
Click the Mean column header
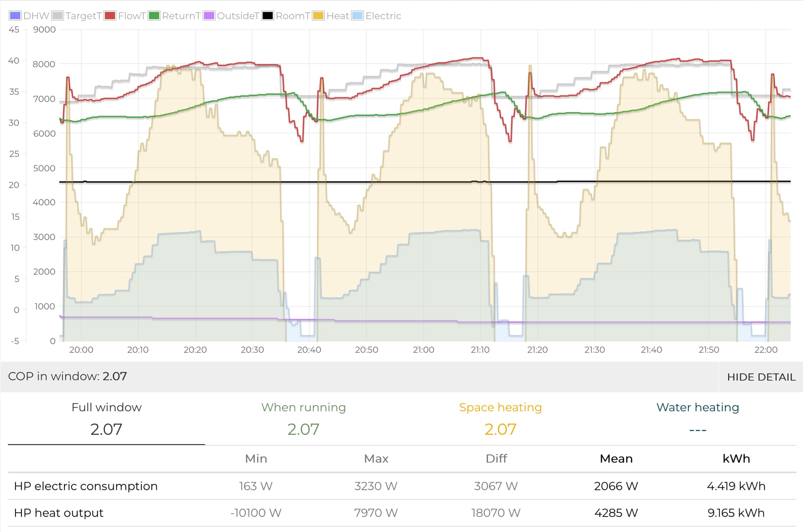point(616,459)
